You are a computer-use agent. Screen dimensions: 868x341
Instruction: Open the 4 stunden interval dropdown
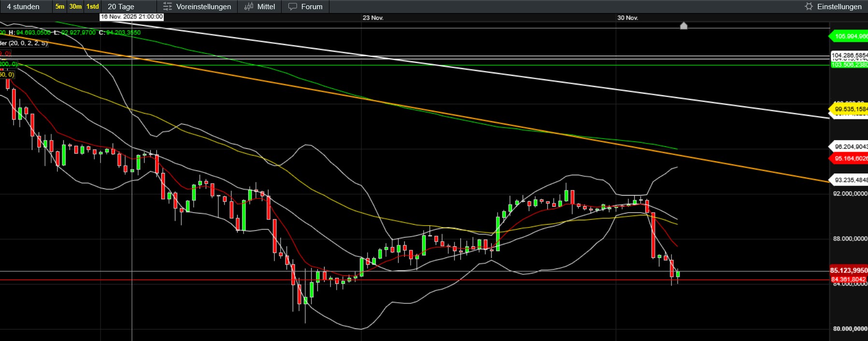[x=23, y=7]
